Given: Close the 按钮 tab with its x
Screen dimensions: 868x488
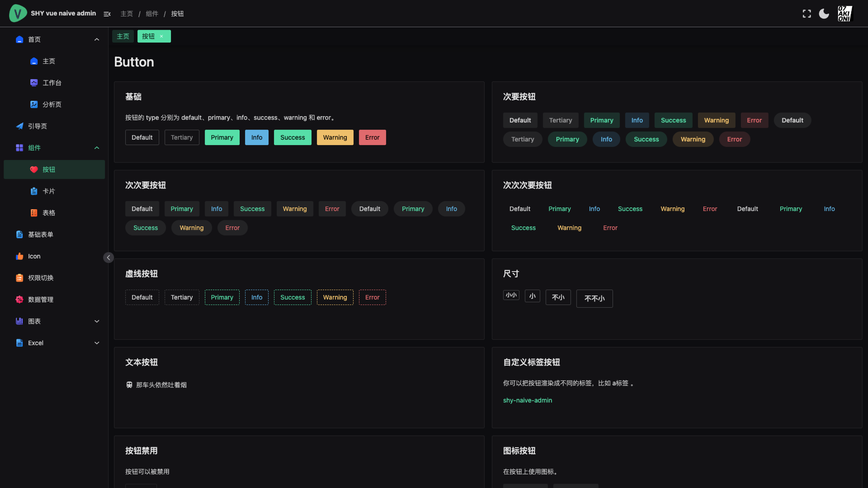Looking at the screenshot, I should coord(161,36).
